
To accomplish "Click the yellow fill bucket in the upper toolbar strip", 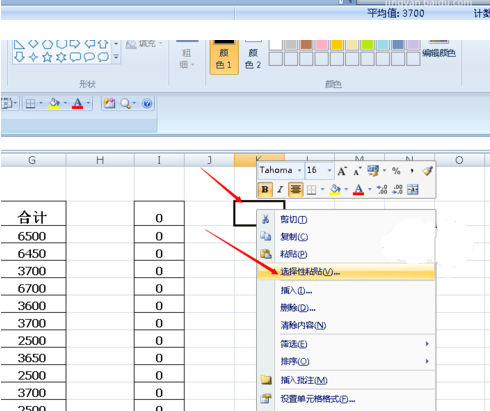I will coord(54,104).
